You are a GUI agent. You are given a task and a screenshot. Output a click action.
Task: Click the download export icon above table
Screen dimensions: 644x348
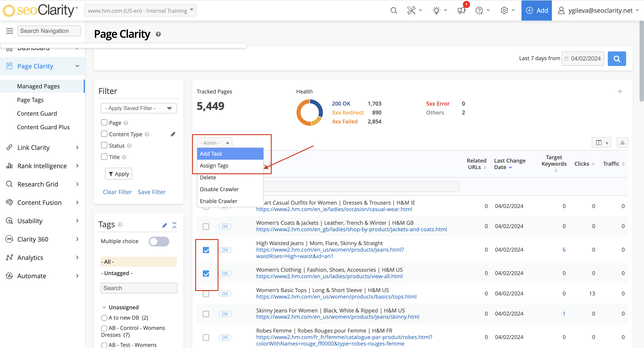pyautogui.click(x=622, y=143)
